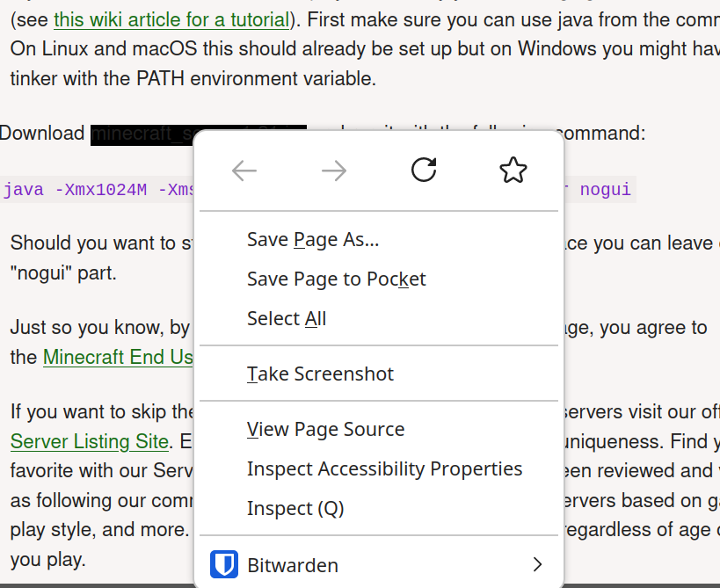Choose Save Page As…
The image size is (720, 588).
pos(313,239)
